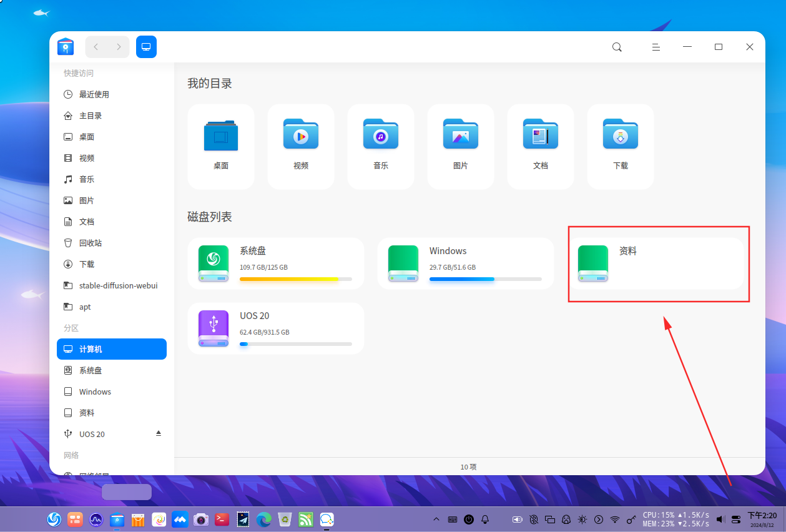The width and height of the screenshot is (786, 532).
Task: Select the UOS 20 USB disk card
Action: (x=276, y=328)
